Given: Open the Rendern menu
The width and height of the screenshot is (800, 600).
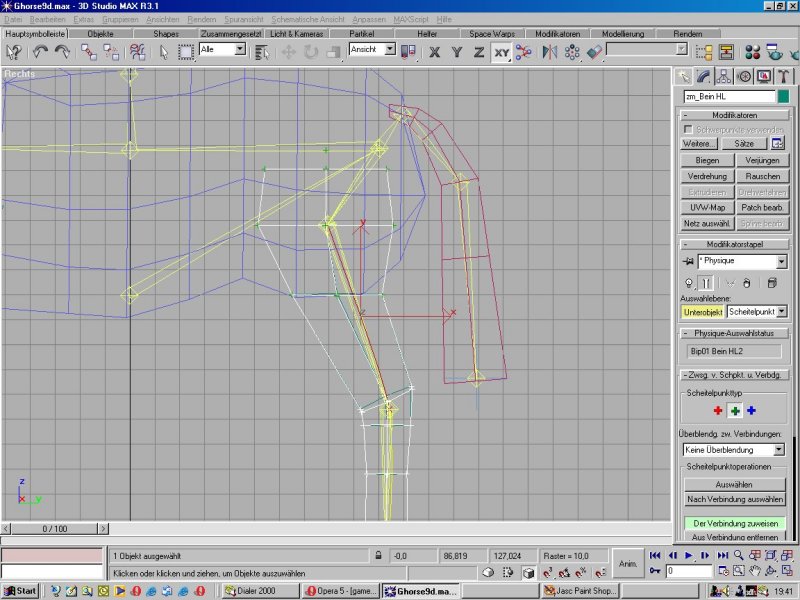Looking at the screenshot, I should click(202, 19).
